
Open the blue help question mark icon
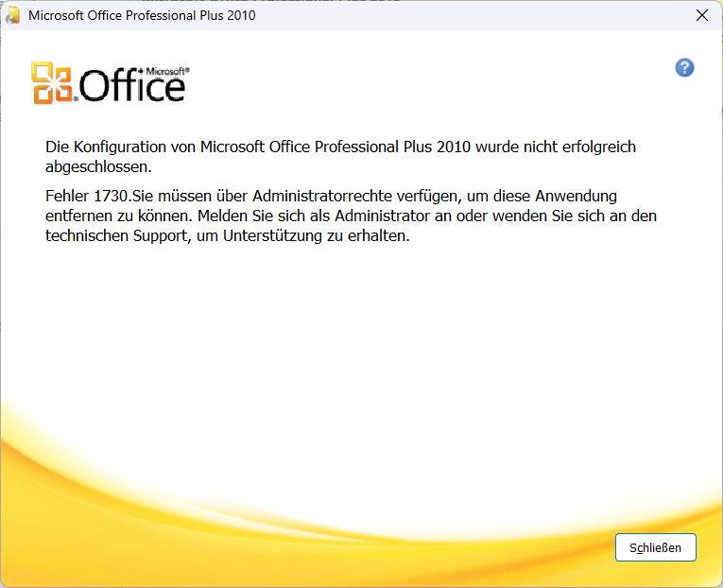pos(684,68)
